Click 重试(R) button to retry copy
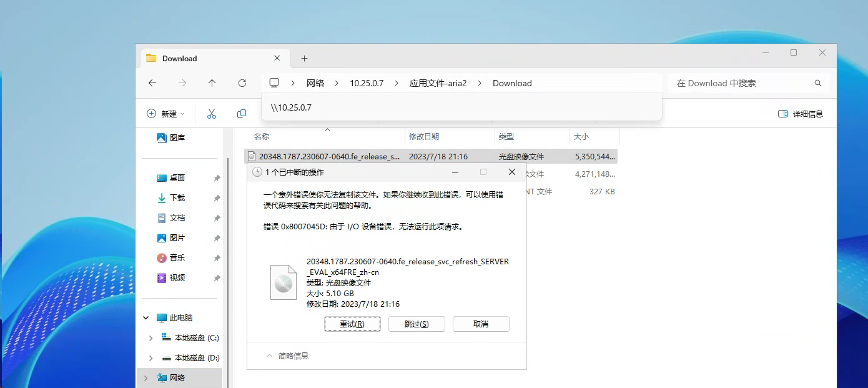The height and width of the screenshot is (388, 868). coord(352,324)
